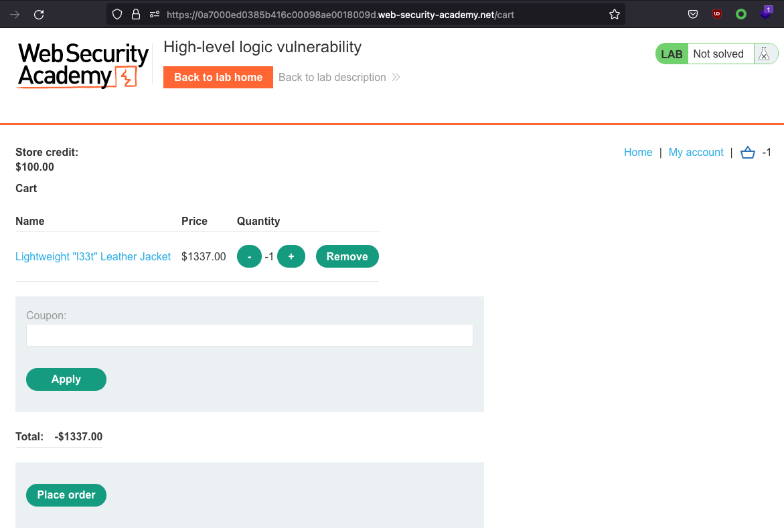Click the padlock site security icon
784x532 pixels.
(136, 14)
